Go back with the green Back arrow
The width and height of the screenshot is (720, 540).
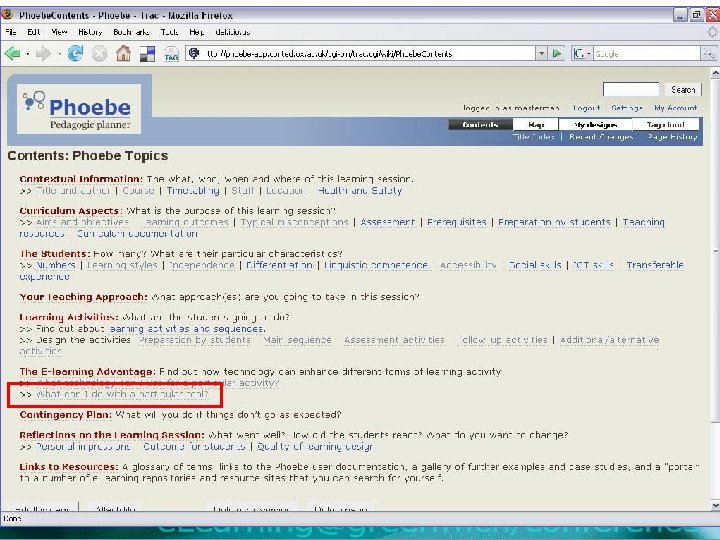tap(12, 54)
